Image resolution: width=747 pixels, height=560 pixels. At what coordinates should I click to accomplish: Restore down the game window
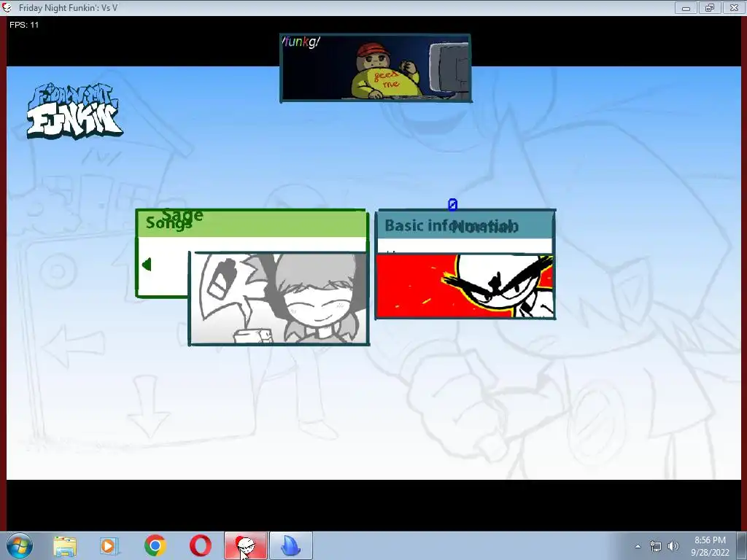[x=710, y=7]
